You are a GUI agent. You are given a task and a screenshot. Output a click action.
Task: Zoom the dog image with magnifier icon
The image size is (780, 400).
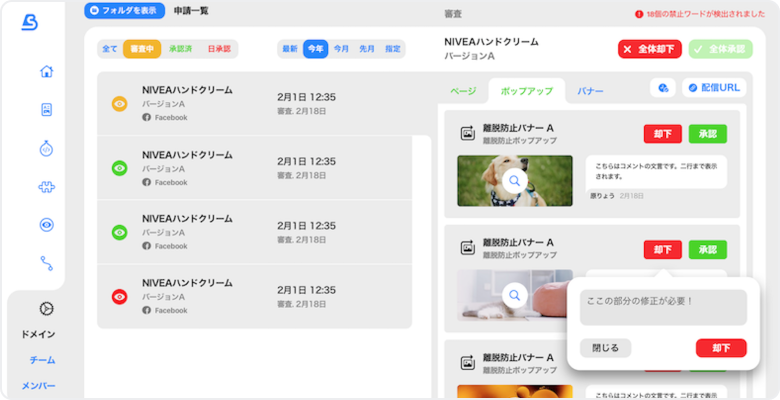pos(514,181)
